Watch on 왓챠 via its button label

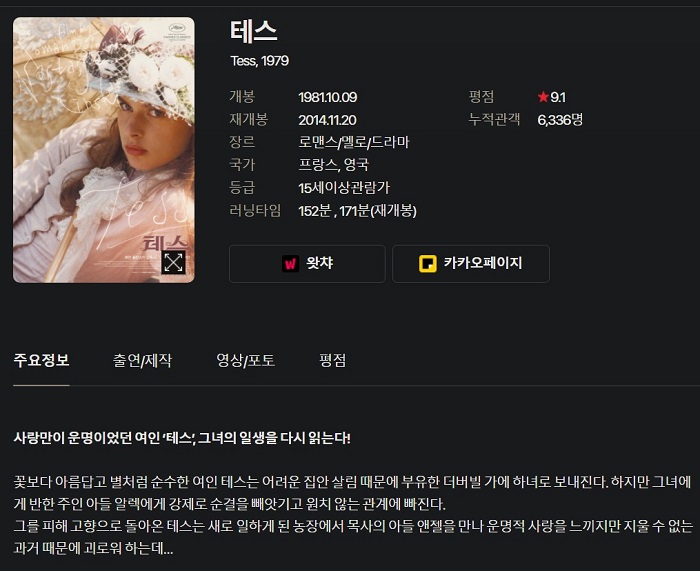click(x=319, y=263)
